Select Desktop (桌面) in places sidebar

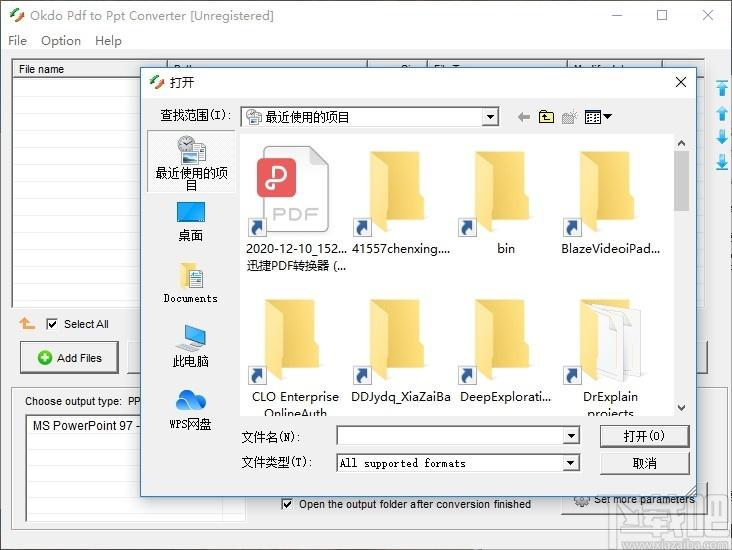[190, 222]
